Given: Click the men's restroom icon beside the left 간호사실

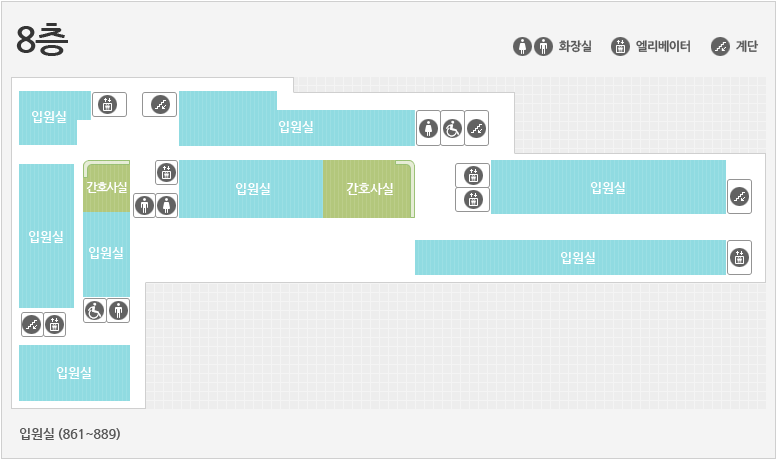Looking at the screenshot, I should click(145, 205).
